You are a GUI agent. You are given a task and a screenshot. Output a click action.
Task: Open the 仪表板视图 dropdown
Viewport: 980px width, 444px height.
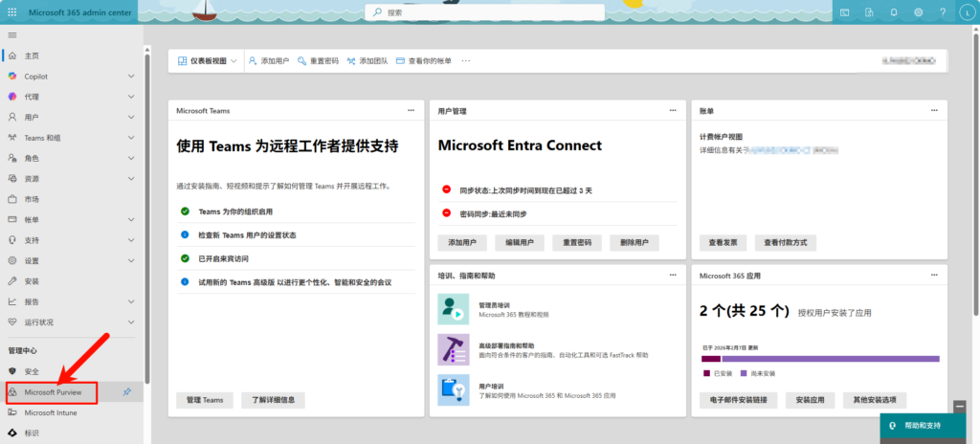[x=207, y=60]
